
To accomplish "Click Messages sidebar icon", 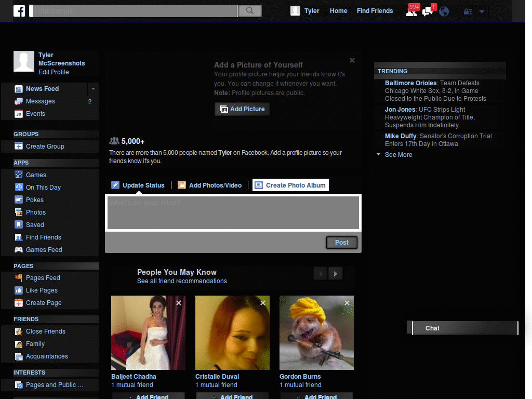I will click(19, 101).
